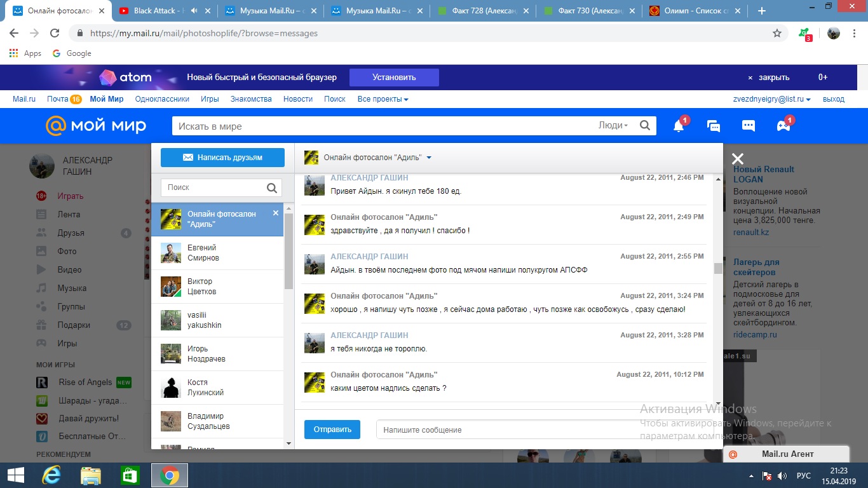Expand Люди search filter dropdown
Image resolution: width=868 pixels, height=488 pixels.
coord(613,126)
